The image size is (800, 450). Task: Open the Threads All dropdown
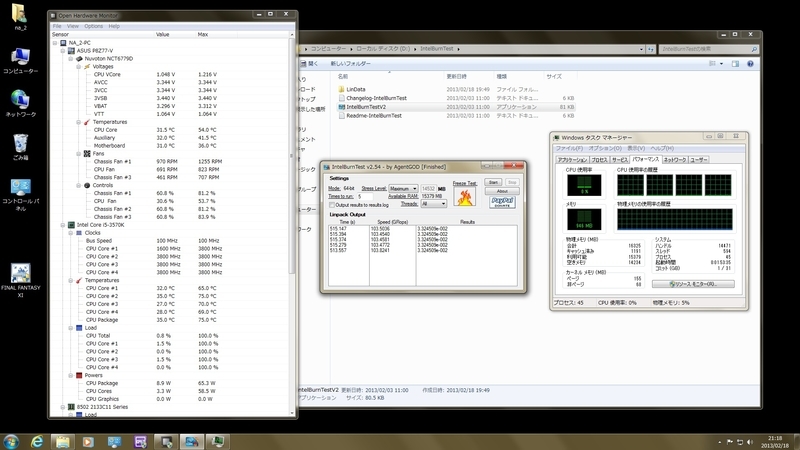coord(433,204)
